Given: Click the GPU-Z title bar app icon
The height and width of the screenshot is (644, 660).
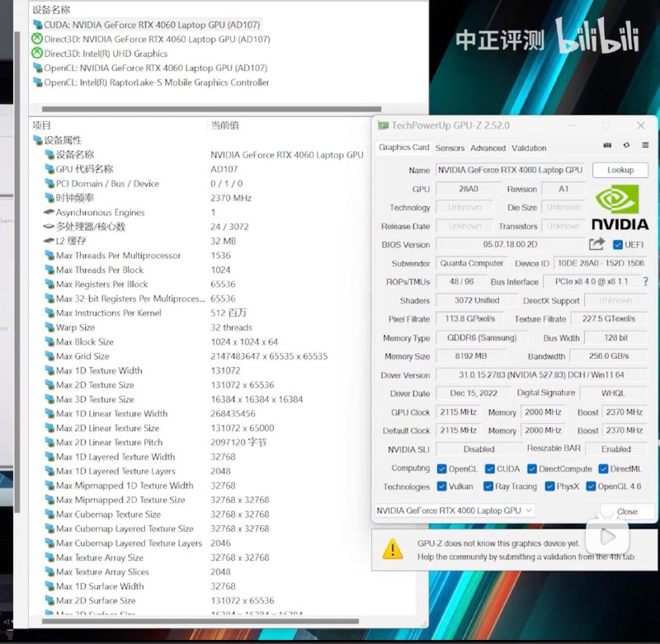Looking at the screenshot, I should [383, 125].
